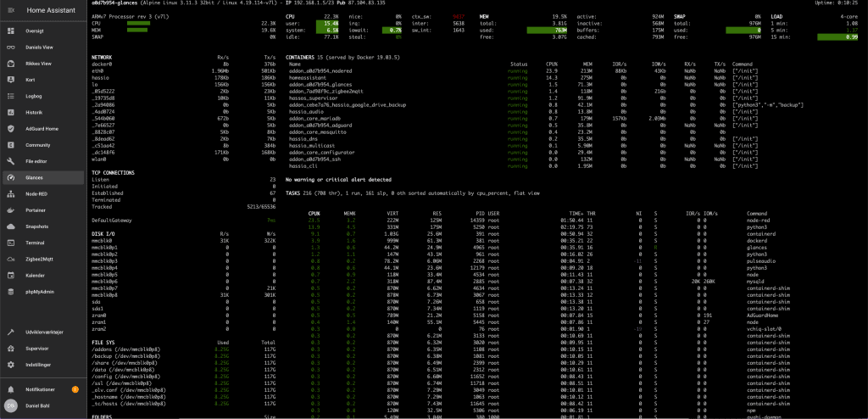Click the TCP CONNECTIONS heading
The image size is (868, 419).
click(113, 173)
